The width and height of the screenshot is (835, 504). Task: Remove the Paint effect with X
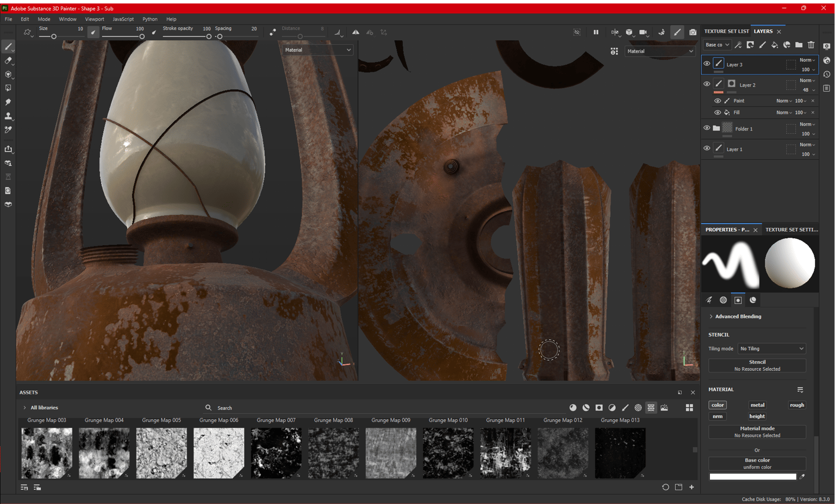click(813, 101)
